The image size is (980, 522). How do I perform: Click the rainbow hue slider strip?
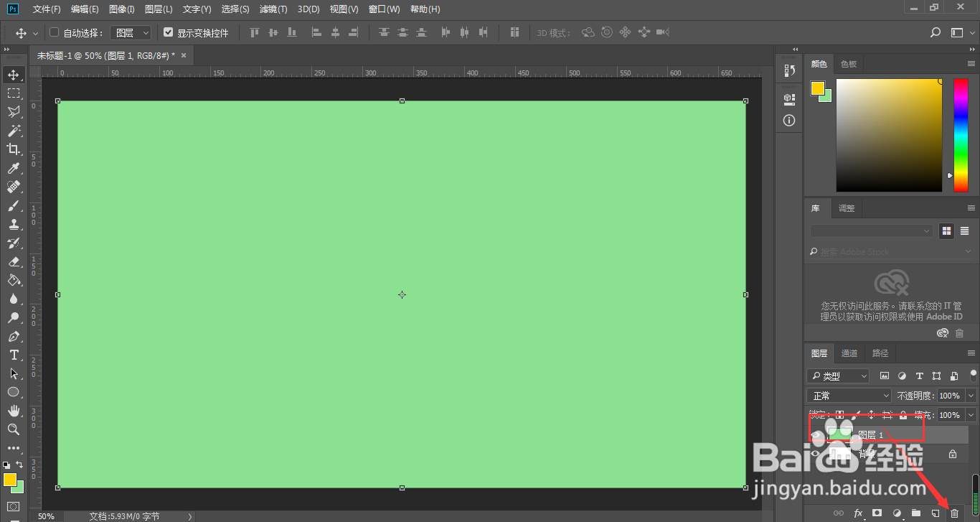961,135
